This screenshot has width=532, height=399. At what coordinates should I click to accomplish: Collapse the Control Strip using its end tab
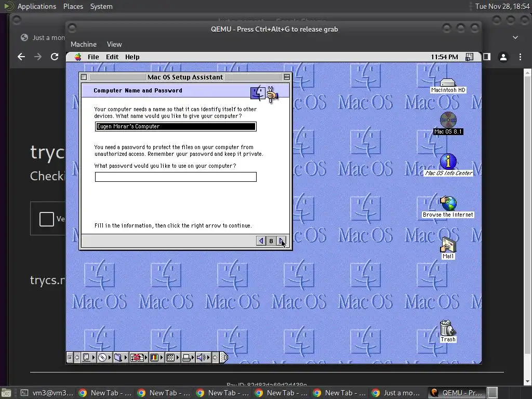(224, 357)
